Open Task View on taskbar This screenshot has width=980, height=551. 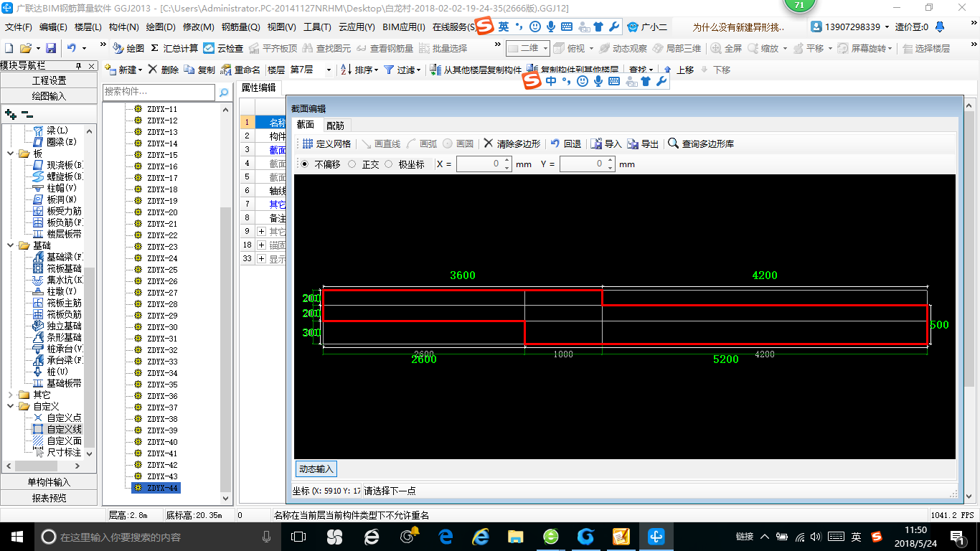(x=298, y=537)
